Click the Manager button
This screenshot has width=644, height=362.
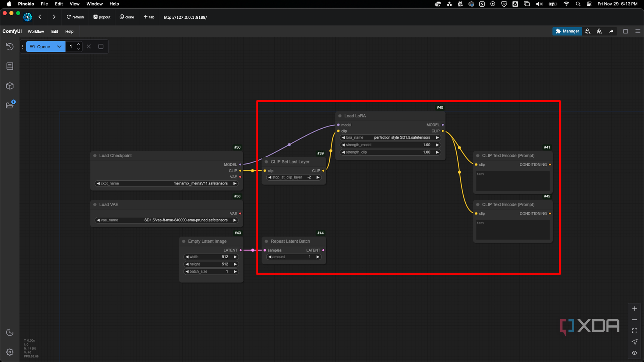pyautogui.click(x=567, y=31)
